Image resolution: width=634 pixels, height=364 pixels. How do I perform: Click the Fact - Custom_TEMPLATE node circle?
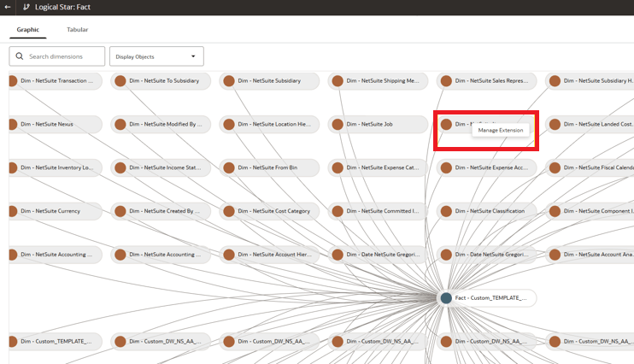(446, 298)
